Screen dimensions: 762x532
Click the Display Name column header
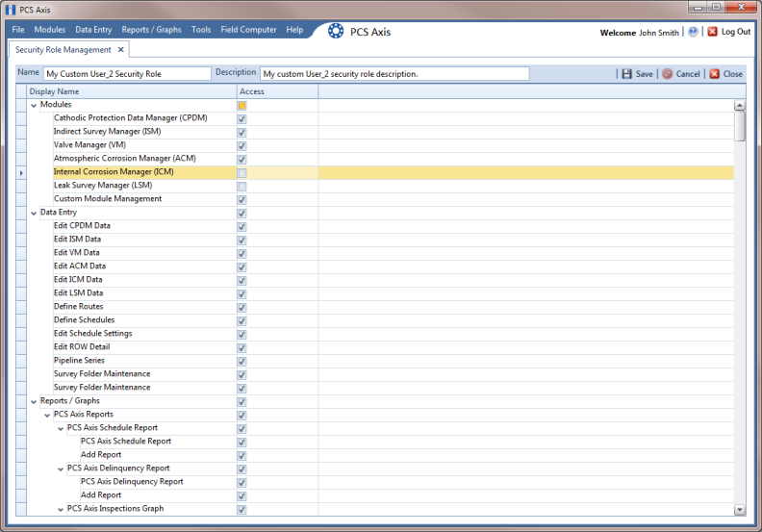[132, 91]
